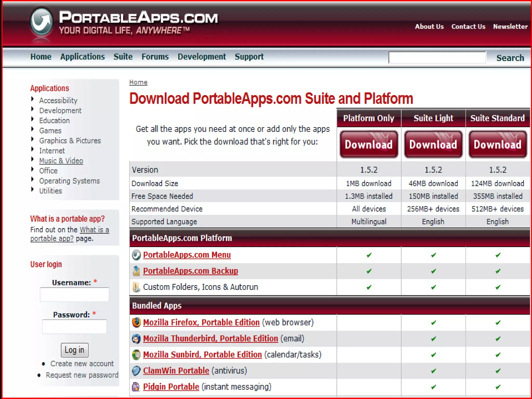Click the Mozilla Firefox icon
This screenshot has height=399, width=532.
click(x=136, y=323)
